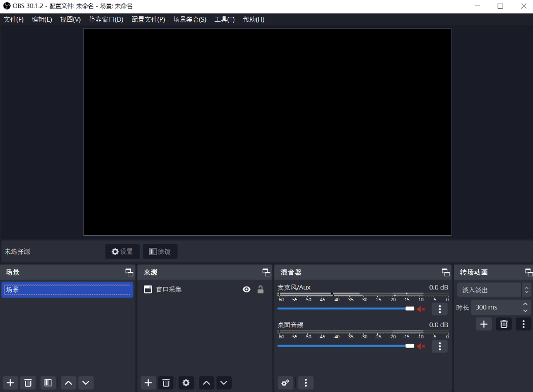533x392 pixels.
Task: Open the 滤镜 button above scenes panel
Action: pos(160,251)
